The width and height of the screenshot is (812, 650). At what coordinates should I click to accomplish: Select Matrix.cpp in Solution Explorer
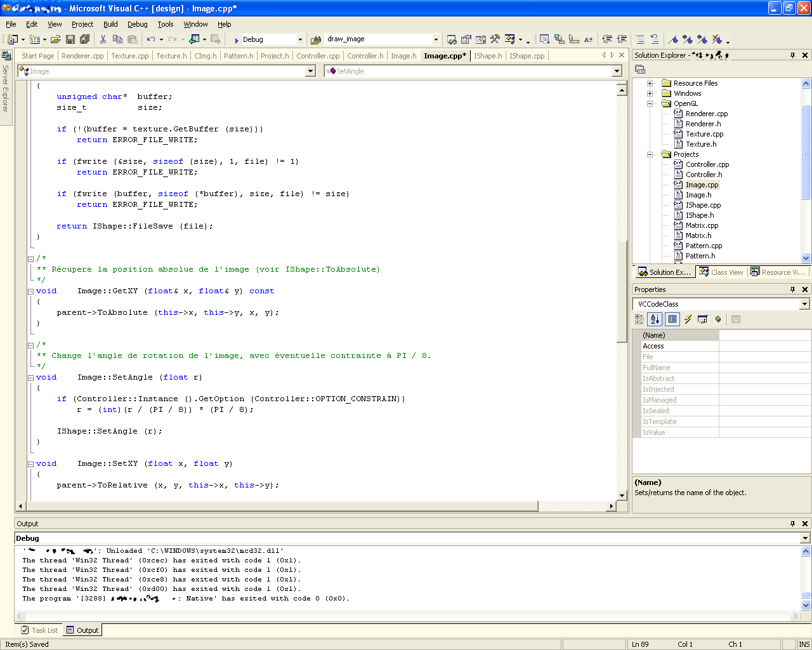(702, 225)
